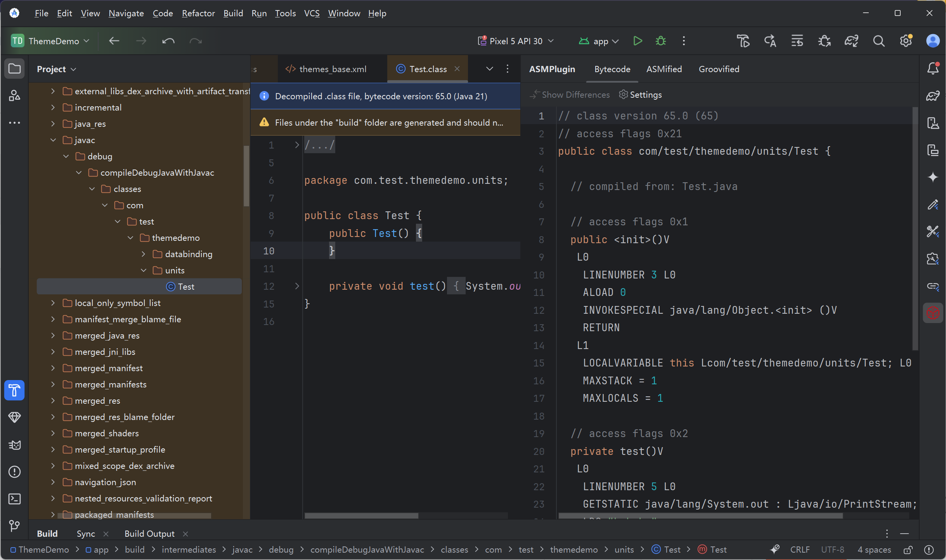Open the ASM plugin sidebar icon
This screenshot has width=946, height=560.
(x=933, y=313)
